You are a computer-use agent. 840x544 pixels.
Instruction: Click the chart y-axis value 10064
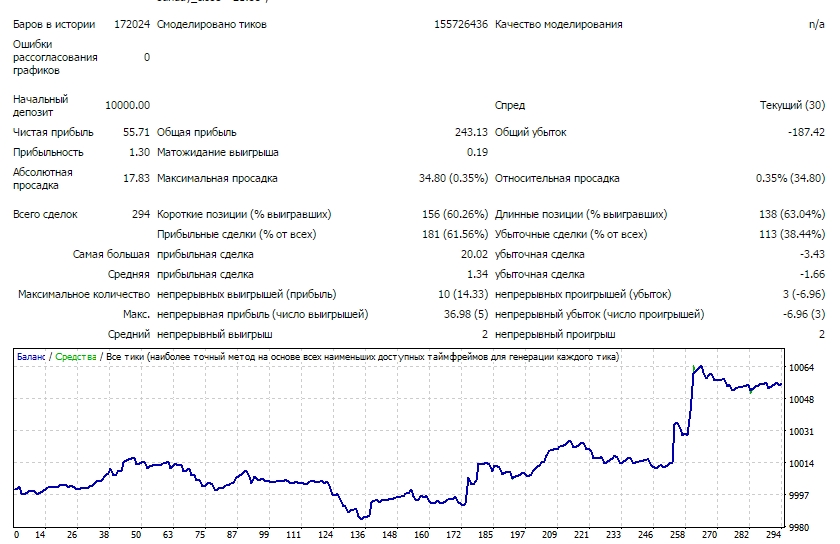801,368
